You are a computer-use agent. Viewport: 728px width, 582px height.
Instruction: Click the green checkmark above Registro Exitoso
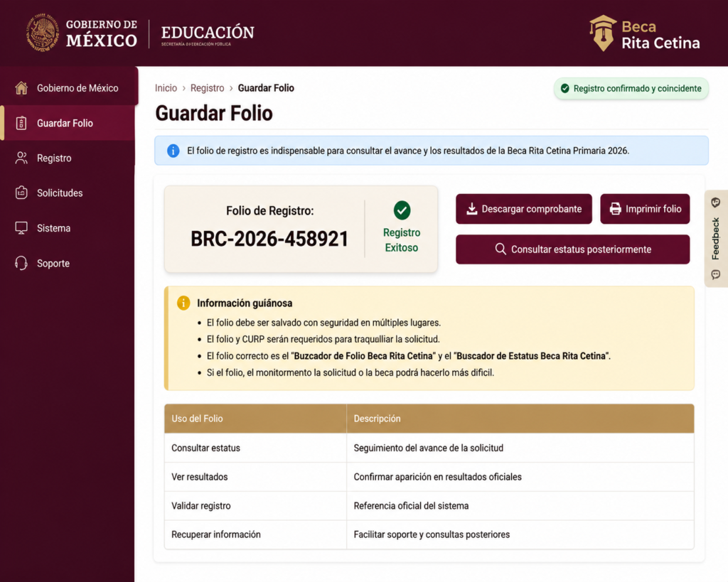tap(402, 210)
